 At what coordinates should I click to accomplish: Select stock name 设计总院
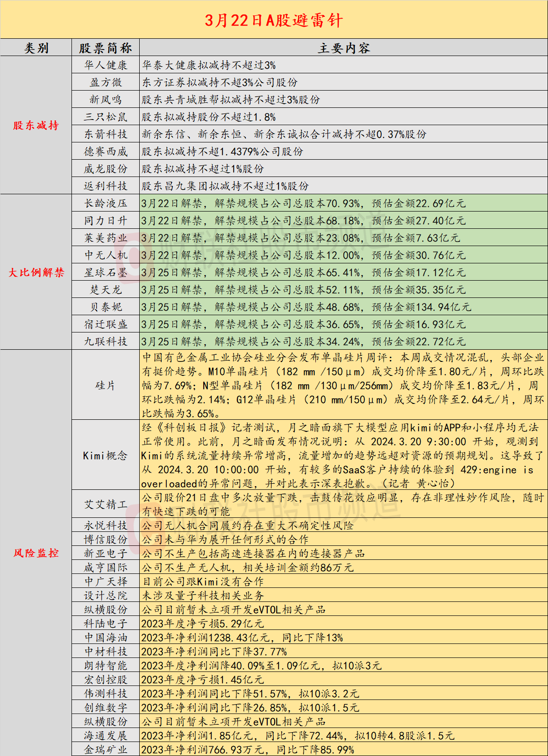[106, 595]
